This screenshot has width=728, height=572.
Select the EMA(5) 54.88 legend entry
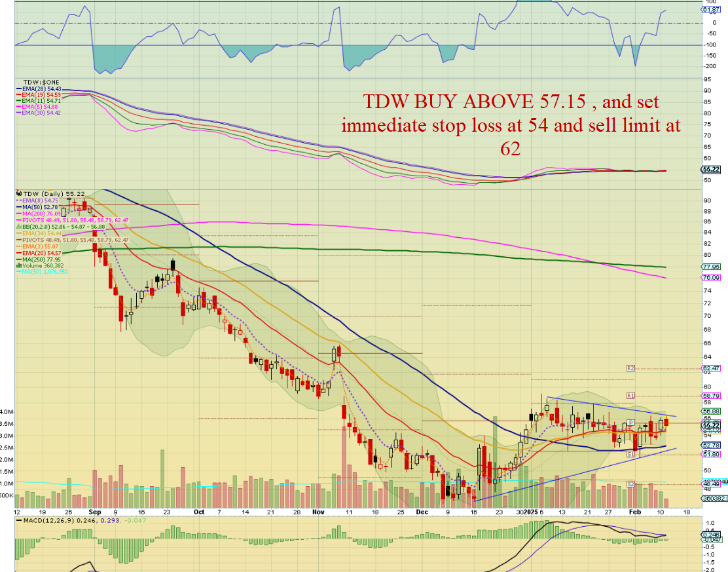click(39, 106)
